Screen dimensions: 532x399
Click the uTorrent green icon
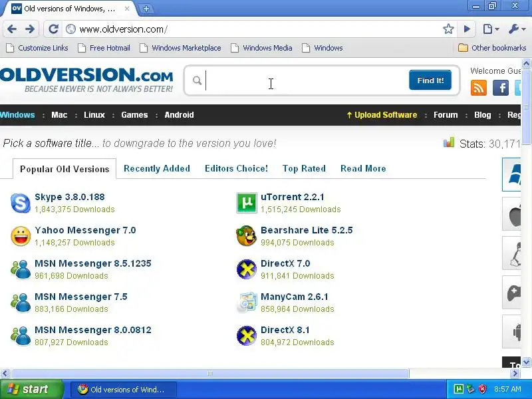(246, 203)
